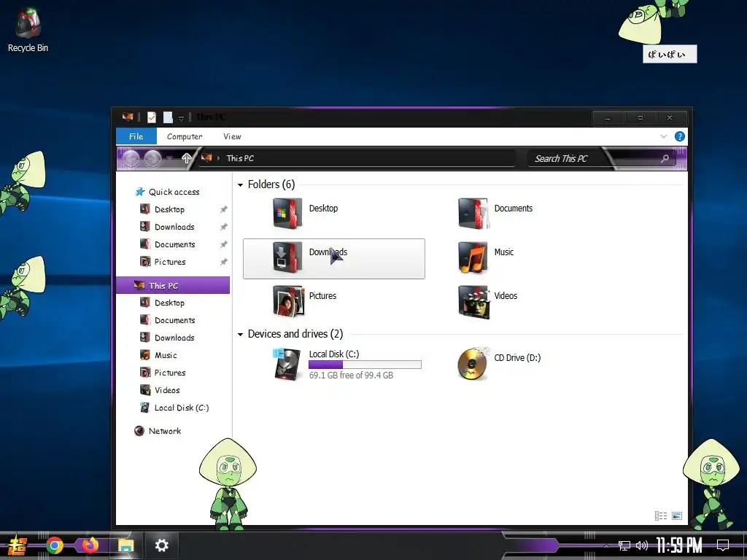
Task: Click New folder icon in quick access toolbar
Action: (168, 117)
